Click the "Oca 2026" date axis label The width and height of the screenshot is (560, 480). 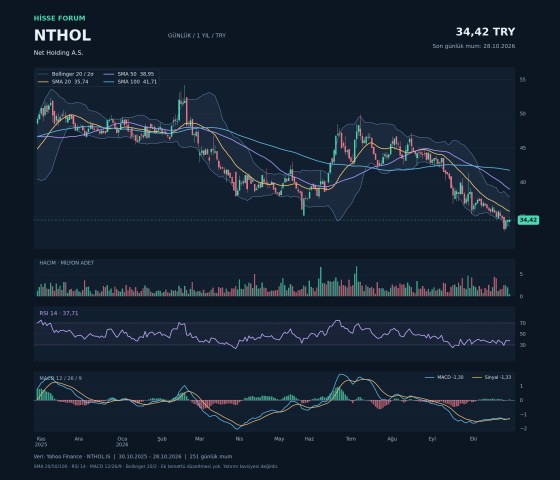click(x=122, y=442)
